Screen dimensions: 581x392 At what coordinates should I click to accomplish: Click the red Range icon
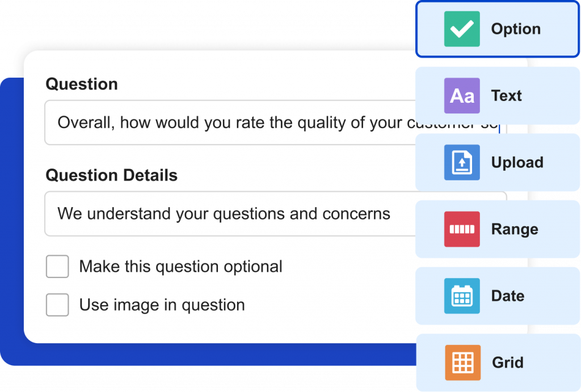tap(462, 229)
